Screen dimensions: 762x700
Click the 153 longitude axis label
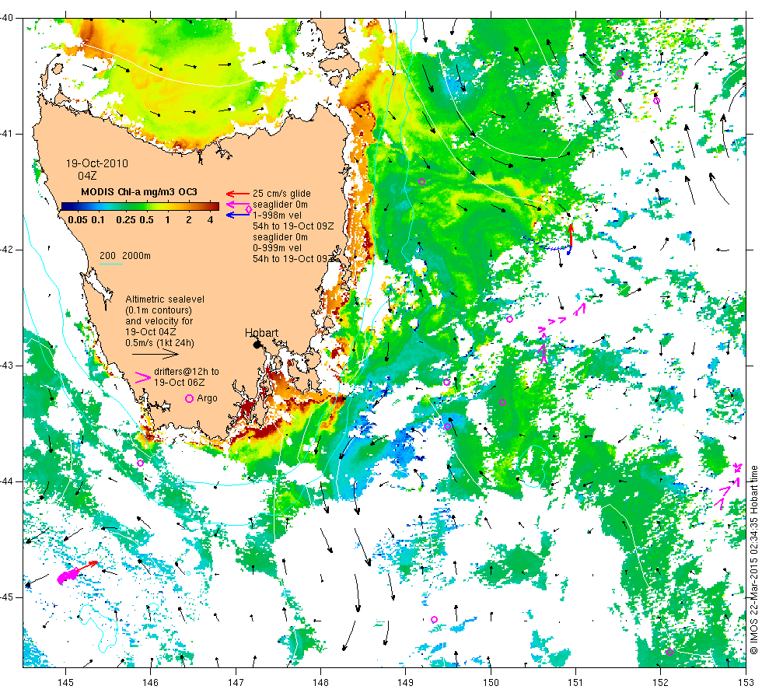[745, 683]
